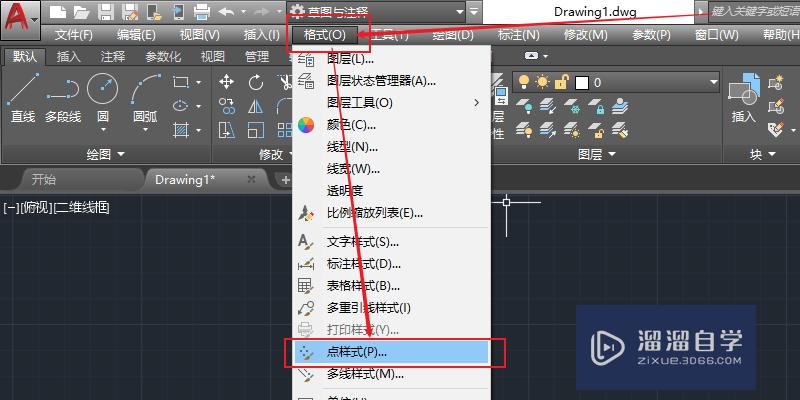Screen dimensions: 800x400
Task: Activate the Stretch tool
Action: coord(227,130)
